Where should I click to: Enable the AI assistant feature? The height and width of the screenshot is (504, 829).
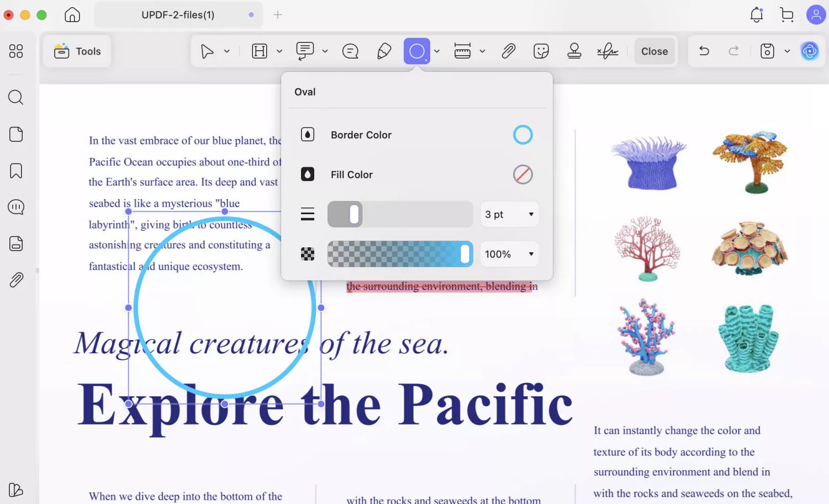810,51
